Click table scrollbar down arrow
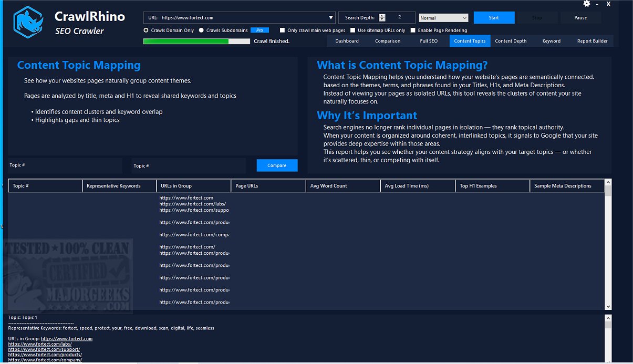 pos(608,307)
